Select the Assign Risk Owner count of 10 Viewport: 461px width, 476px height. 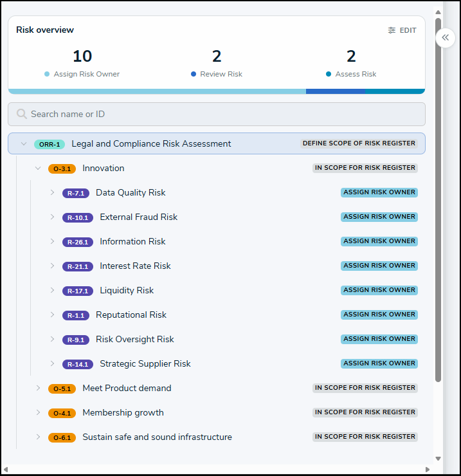click(x=82, y=56)
